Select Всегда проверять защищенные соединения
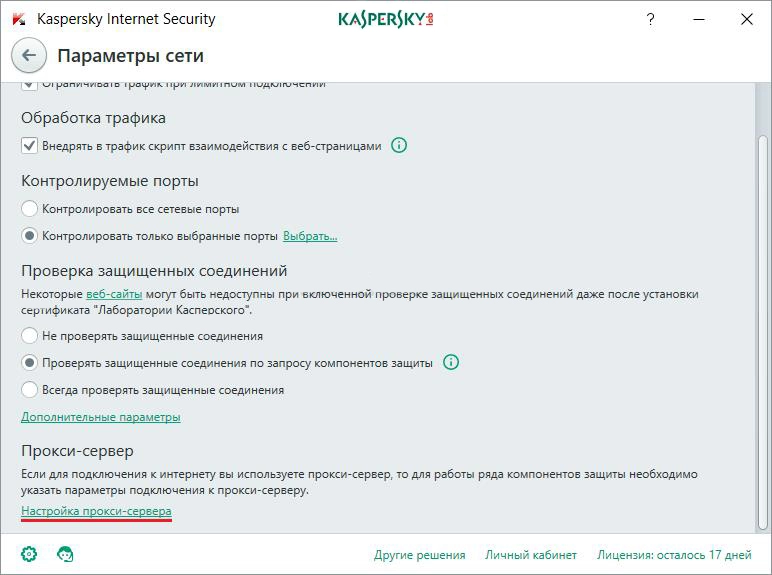772x575 pixels. [x=29, y=390]
